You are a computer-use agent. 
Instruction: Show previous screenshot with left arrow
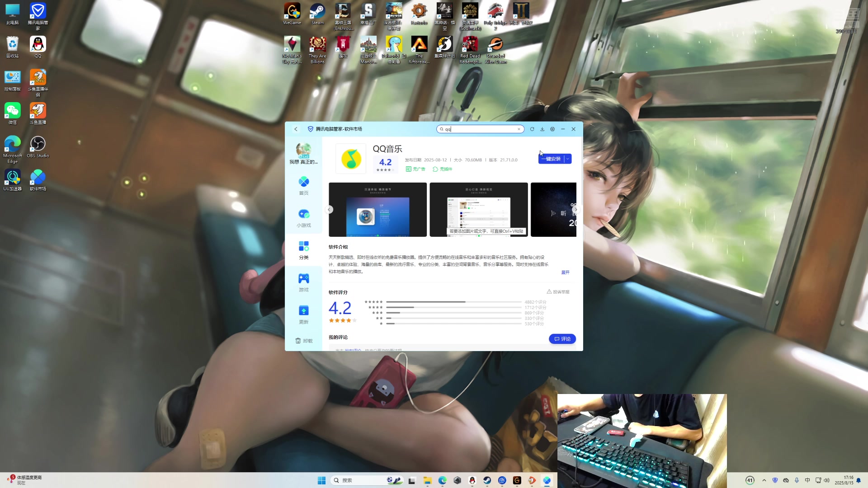(329, 210)
